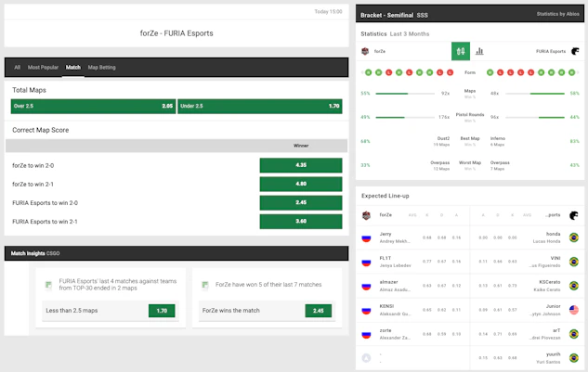Viewport: 588px width, 372px height.
Task: Click FURIA's last green form result circle
Action: coord(571,72)
